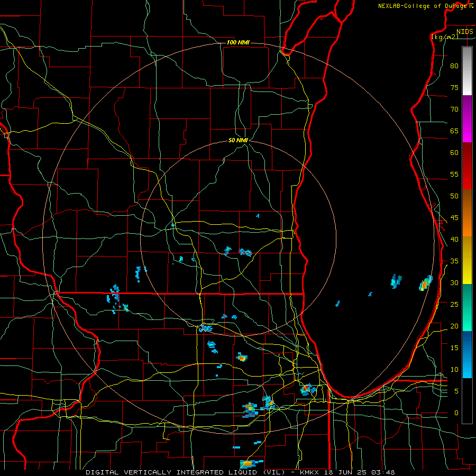The width and height of the screenshot is (476, 476).
Task: Click the 35 value on the scale
Action: point(454,261)
